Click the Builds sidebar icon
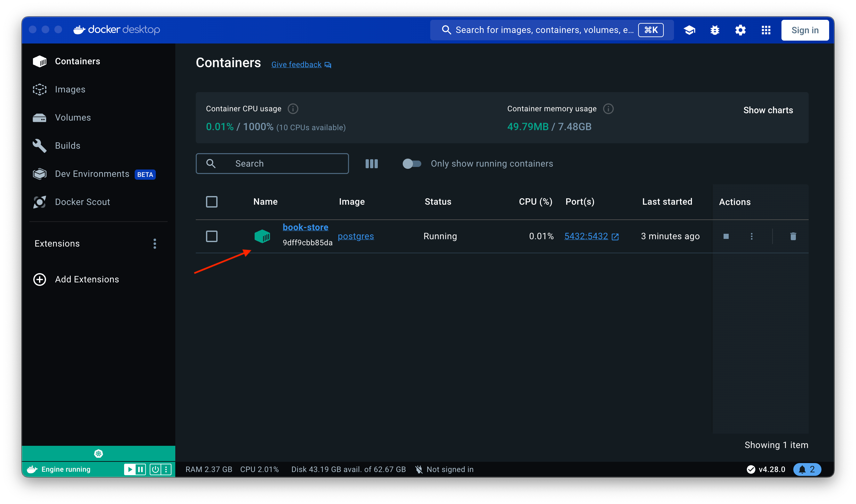The height and width of the screenshot is (504, 856). click(40, 145)
